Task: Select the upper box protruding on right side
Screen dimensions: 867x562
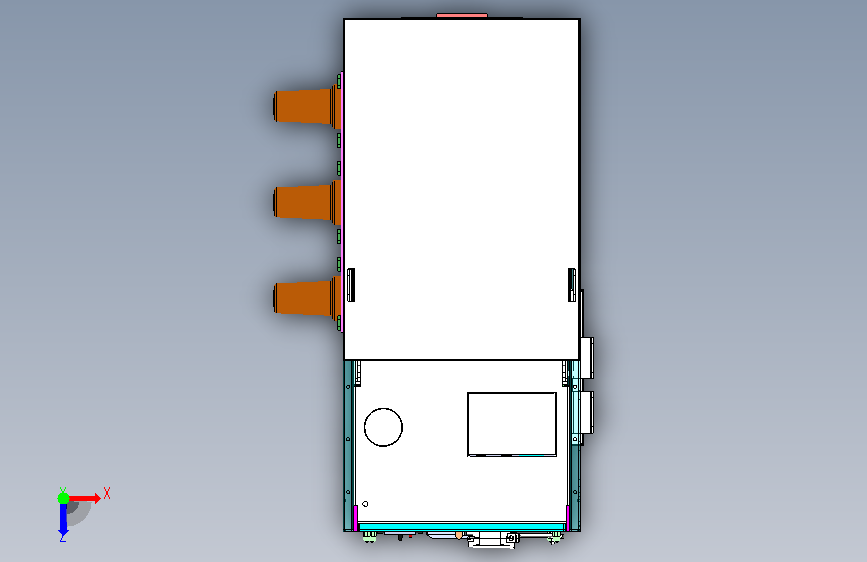Action: [587, 358]
